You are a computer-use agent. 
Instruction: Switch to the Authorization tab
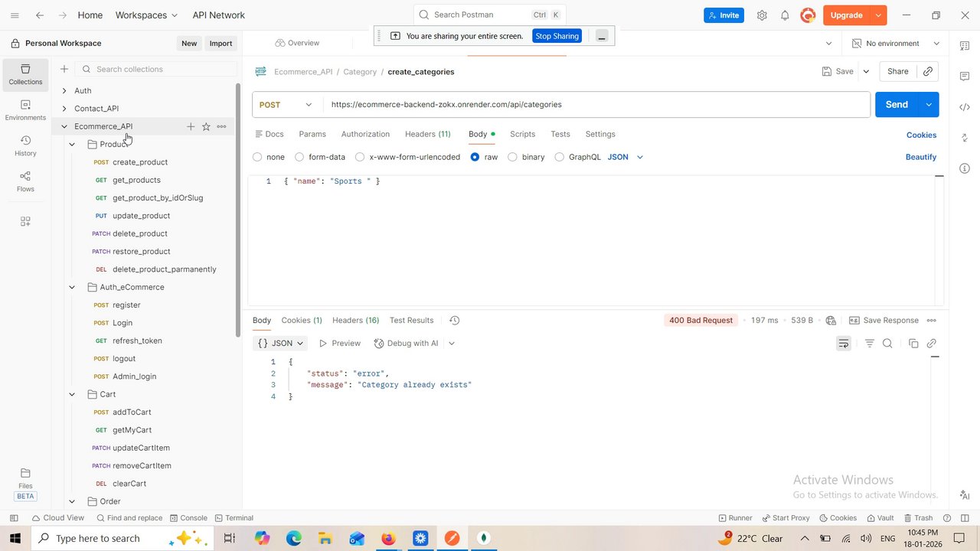(x=365, y=134)
